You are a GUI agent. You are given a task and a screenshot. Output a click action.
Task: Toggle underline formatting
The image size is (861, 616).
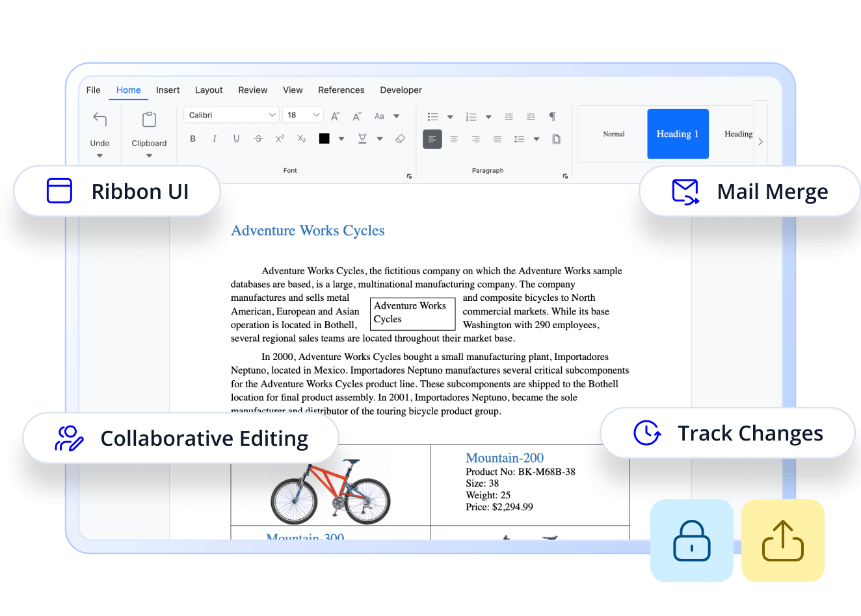[x=236, y=138]
